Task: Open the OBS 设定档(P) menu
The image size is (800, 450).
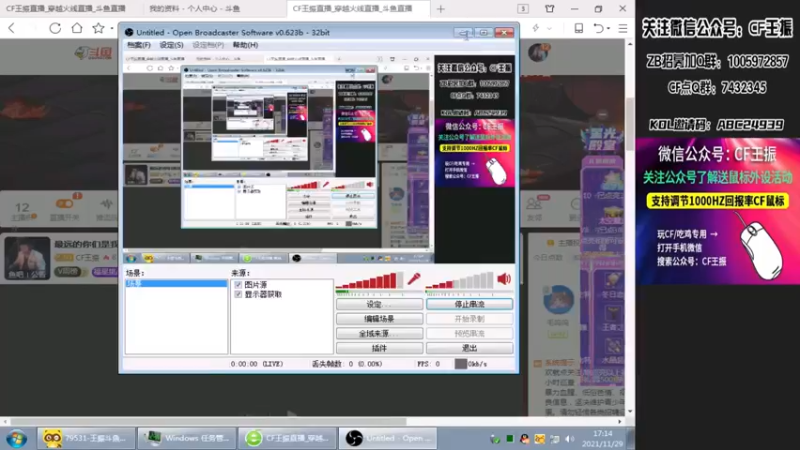Action: (208, 45)
